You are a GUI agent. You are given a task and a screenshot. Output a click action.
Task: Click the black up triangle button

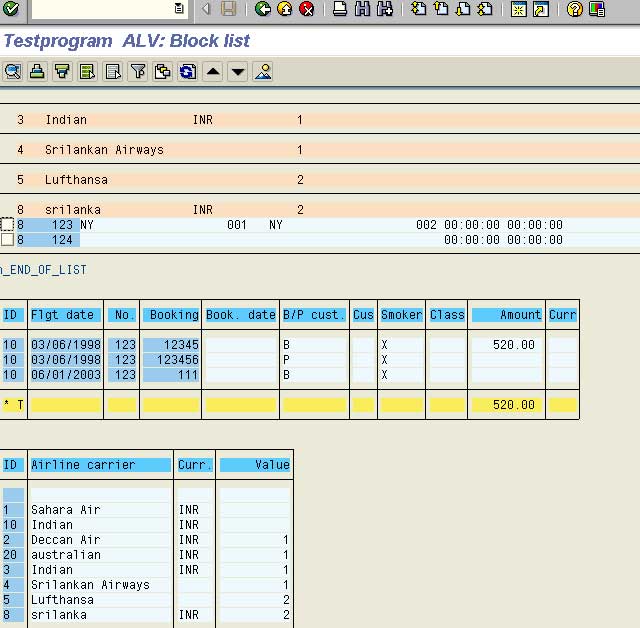(213, 72)
